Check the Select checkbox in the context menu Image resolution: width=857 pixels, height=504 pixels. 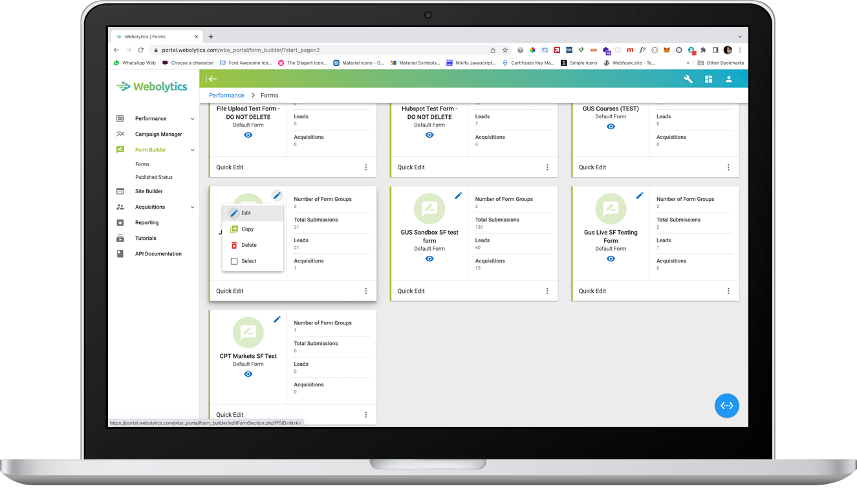235,261
